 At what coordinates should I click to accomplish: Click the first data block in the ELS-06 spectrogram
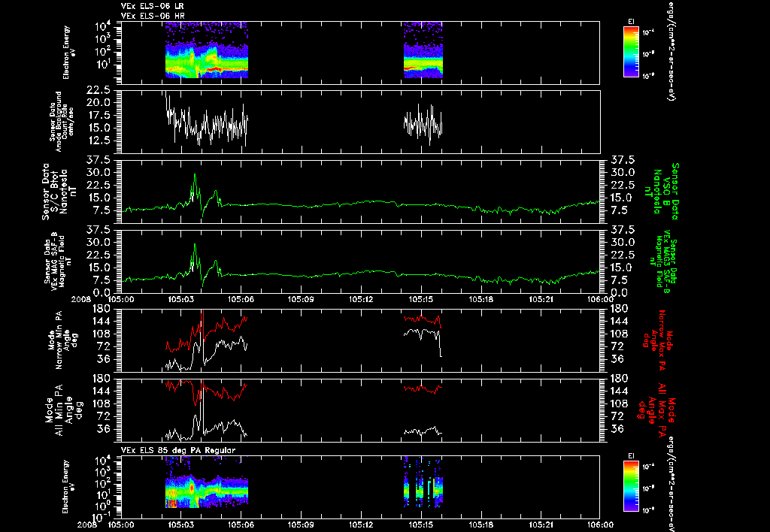tap(207, 50)
